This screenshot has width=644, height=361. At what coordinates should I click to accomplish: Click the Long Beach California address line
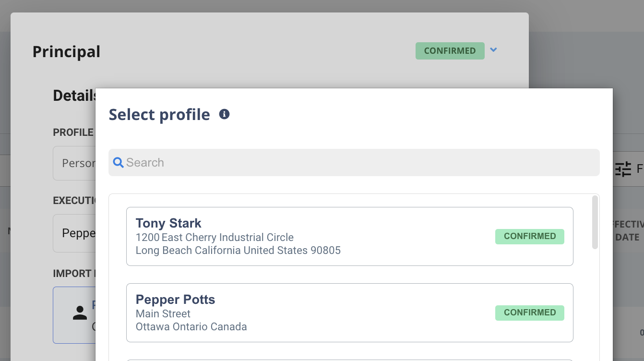pos(238,251)
